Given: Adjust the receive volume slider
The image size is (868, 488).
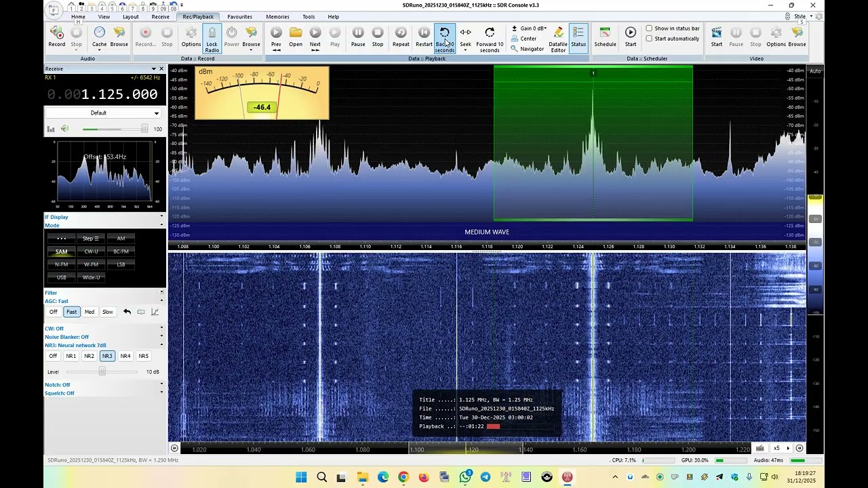Looking at the screenshot, I should [114, 129].
